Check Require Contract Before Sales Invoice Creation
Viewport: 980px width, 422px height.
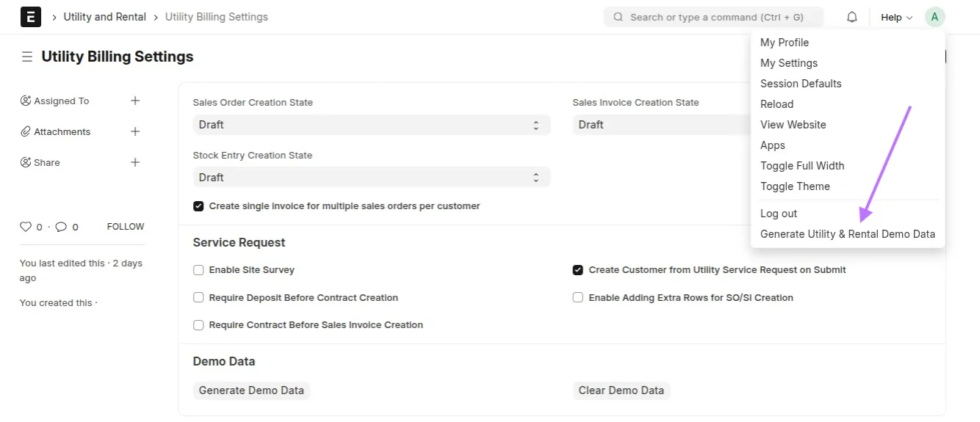tap(198, 325)
